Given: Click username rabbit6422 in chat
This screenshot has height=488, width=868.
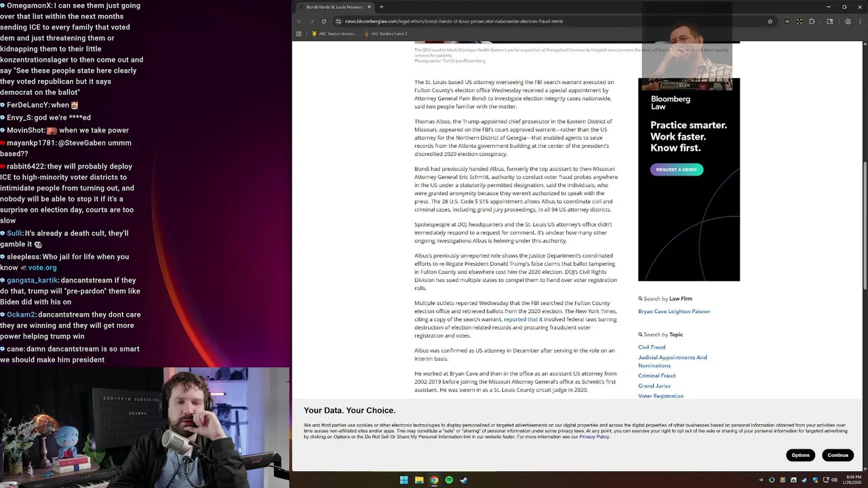Looking at the screenshot, I should point(26,166).
